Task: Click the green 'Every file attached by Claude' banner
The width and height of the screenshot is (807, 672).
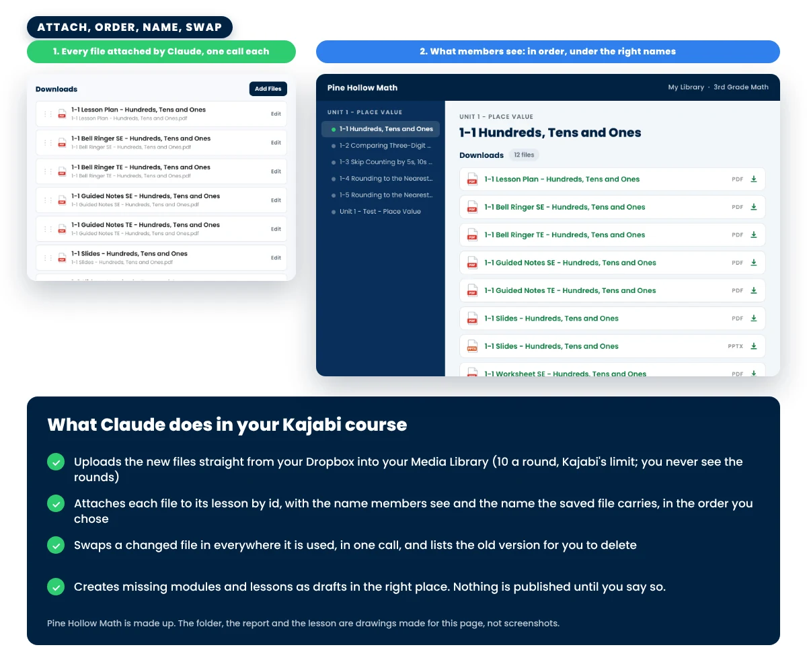Action: (x=161, y=52)
